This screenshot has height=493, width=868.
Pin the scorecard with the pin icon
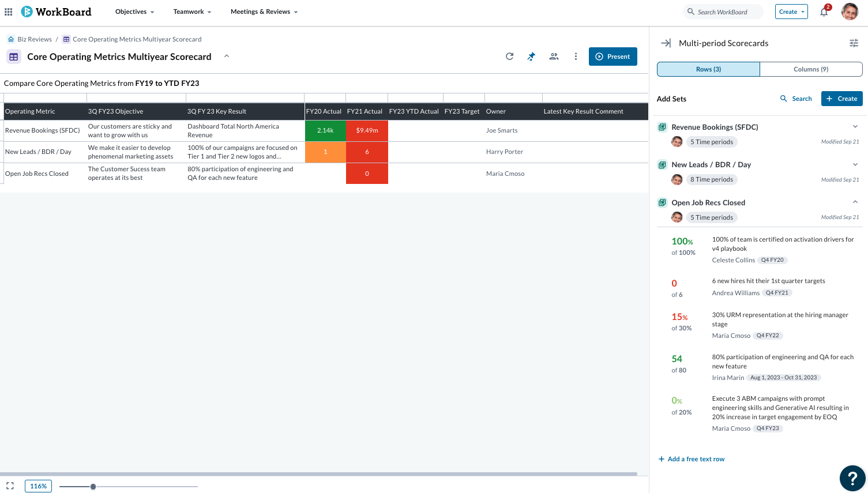click(531, 57)
